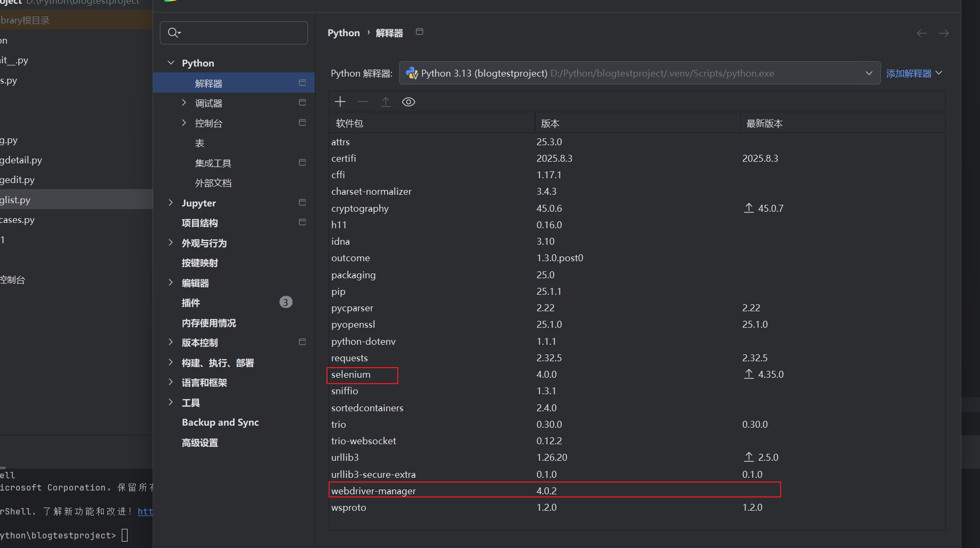Expand the 工具 settings node
Screen dimensions: 980x548
[171, 402]
